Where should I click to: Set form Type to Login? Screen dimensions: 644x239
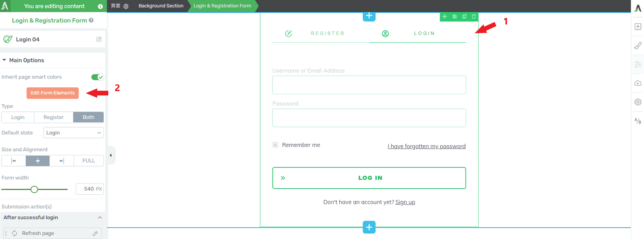(x=18, y=117)
